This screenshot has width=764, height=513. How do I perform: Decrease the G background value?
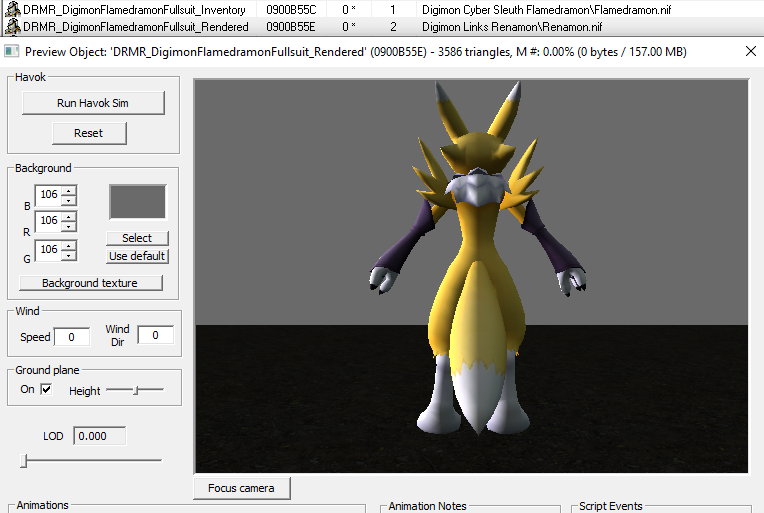(69, 255)
